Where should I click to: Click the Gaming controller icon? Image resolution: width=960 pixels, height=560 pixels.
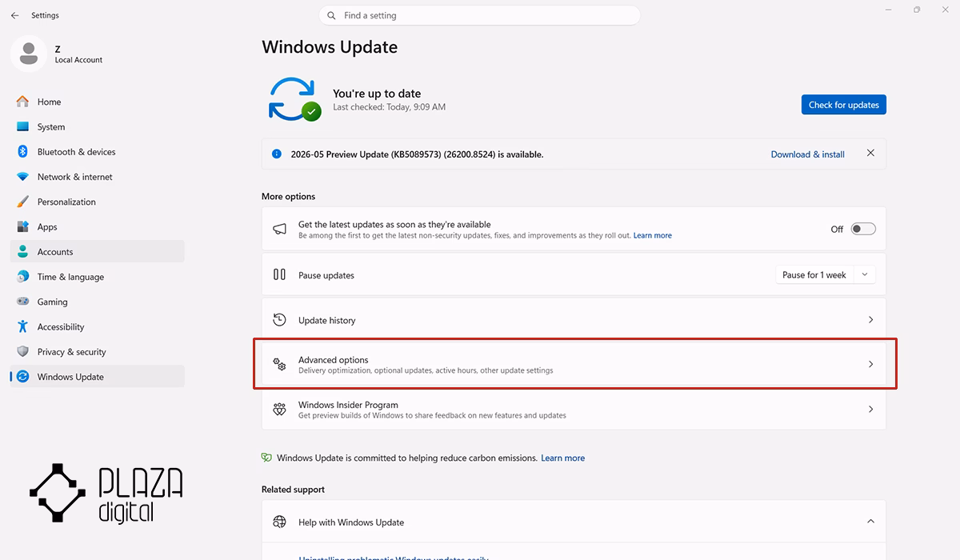[22, 302]
